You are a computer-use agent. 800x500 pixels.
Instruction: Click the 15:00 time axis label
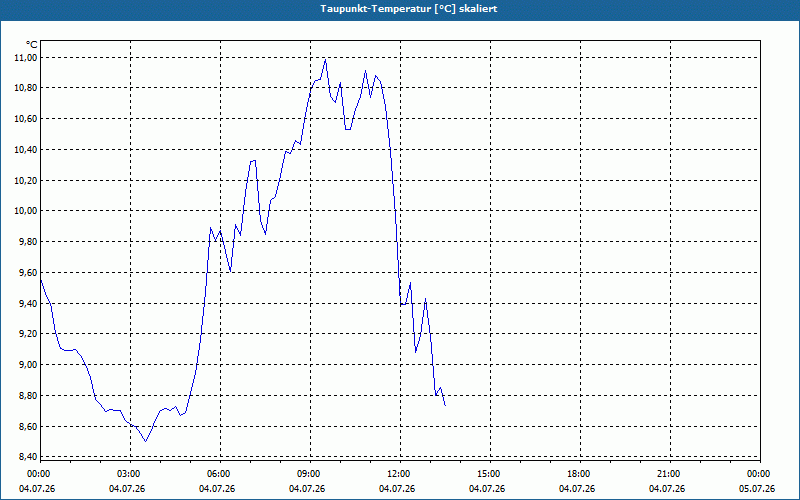tap(490, 474)
